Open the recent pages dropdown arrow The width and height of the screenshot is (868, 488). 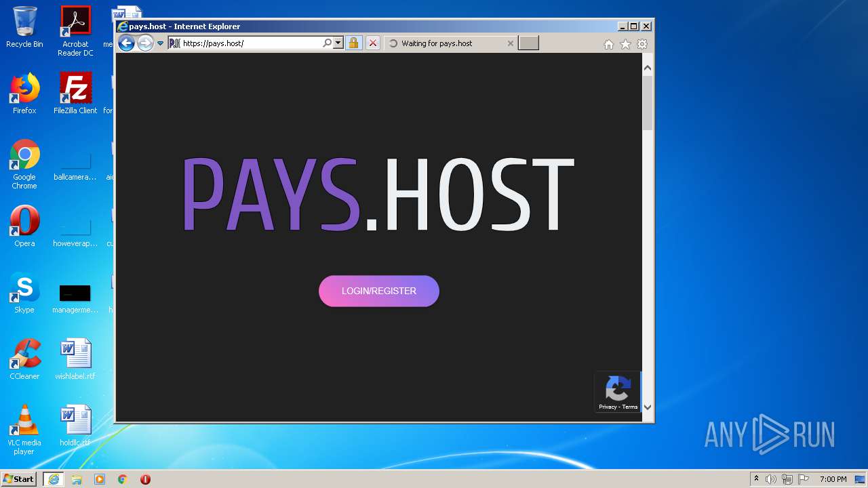click(161, 43)
